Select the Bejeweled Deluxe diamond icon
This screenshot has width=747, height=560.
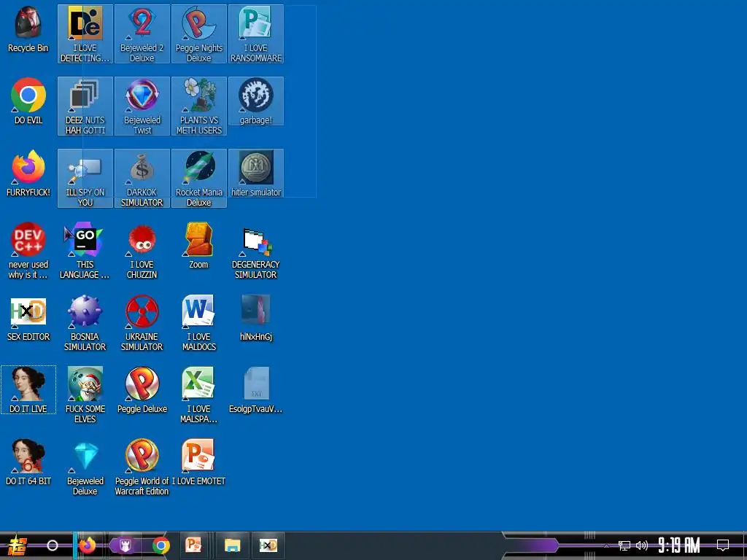[x=85, y=467]
